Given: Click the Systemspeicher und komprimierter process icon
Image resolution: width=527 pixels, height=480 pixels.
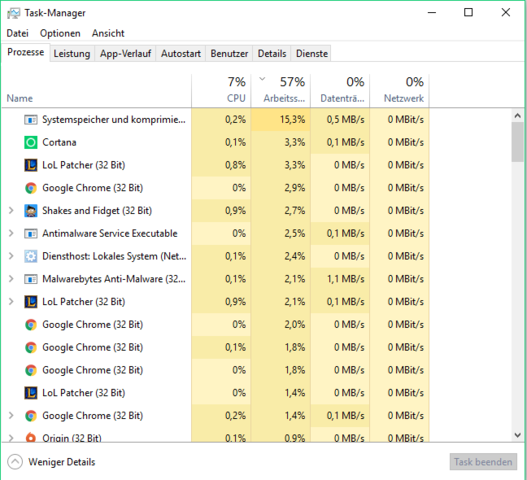Looking at the screenshot, I should (31, 120).
